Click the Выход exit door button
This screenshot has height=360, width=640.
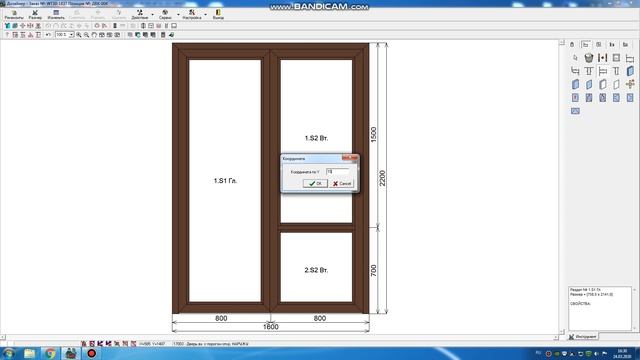pyautogui.click(x=218, y=15)
